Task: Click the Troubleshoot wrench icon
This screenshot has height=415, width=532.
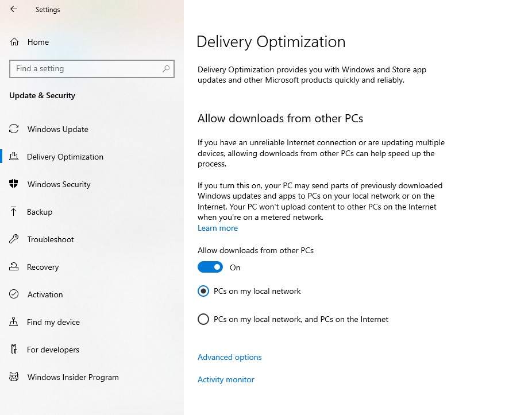Action: 14,239
